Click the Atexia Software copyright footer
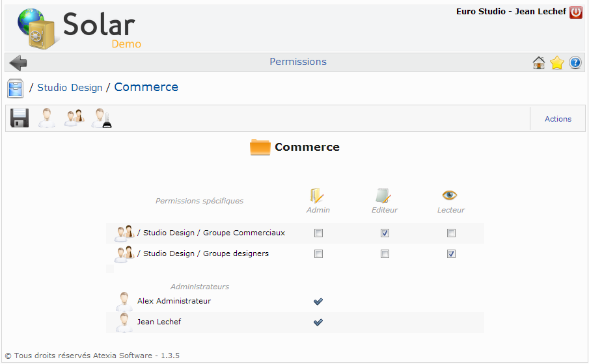The height and width of the screenshot is (364, 589). pos(92,356)
